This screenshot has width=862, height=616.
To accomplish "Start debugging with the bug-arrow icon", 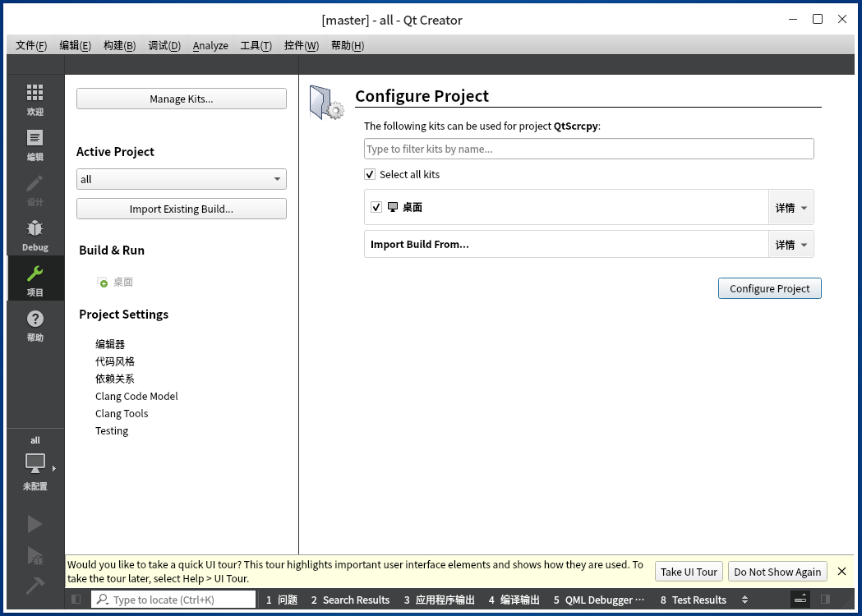I will pyautogui.click(x=35, y=556).
